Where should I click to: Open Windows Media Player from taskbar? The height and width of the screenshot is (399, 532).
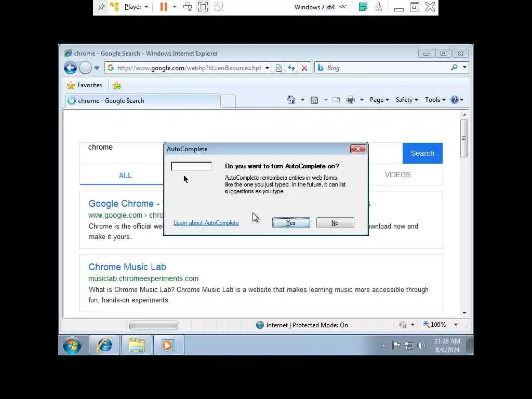[x=168, y=345]
